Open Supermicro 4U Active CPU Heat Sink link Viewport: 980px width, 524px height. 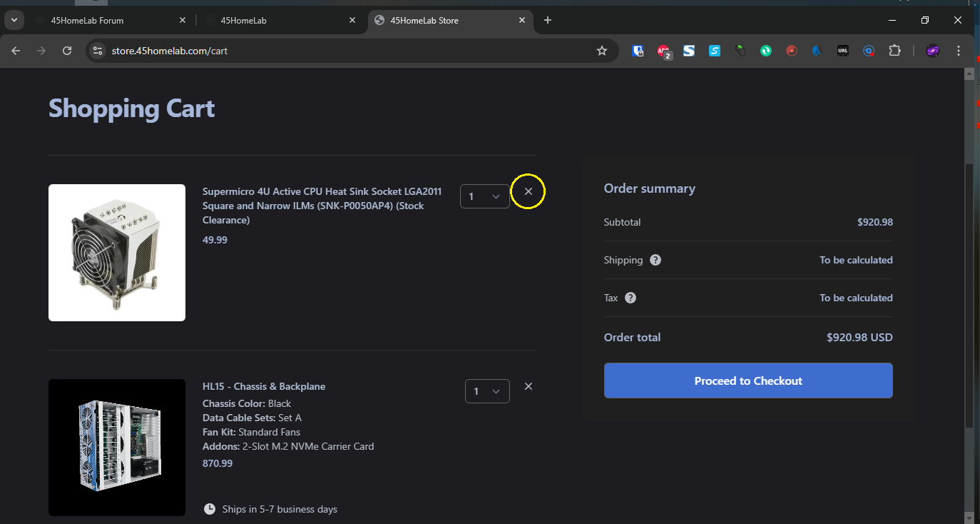click(x=322, y=206)
